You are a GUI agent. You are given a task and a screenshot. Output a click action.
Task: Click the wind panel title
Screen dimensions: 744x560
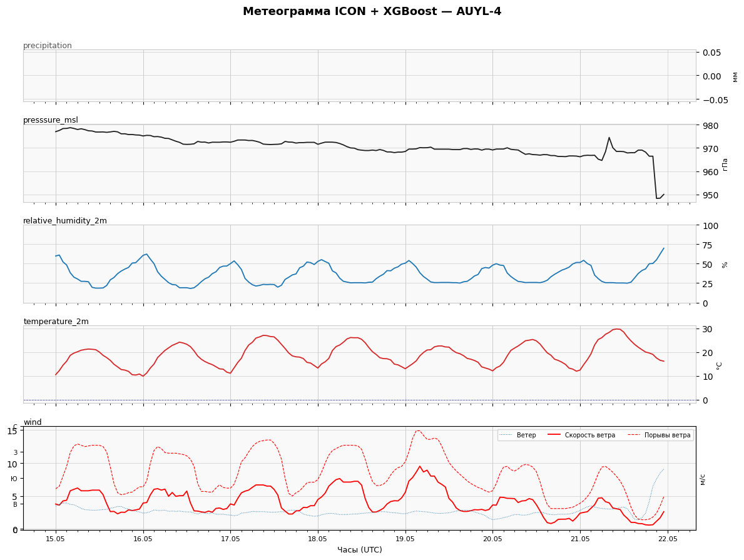[33, 422]
